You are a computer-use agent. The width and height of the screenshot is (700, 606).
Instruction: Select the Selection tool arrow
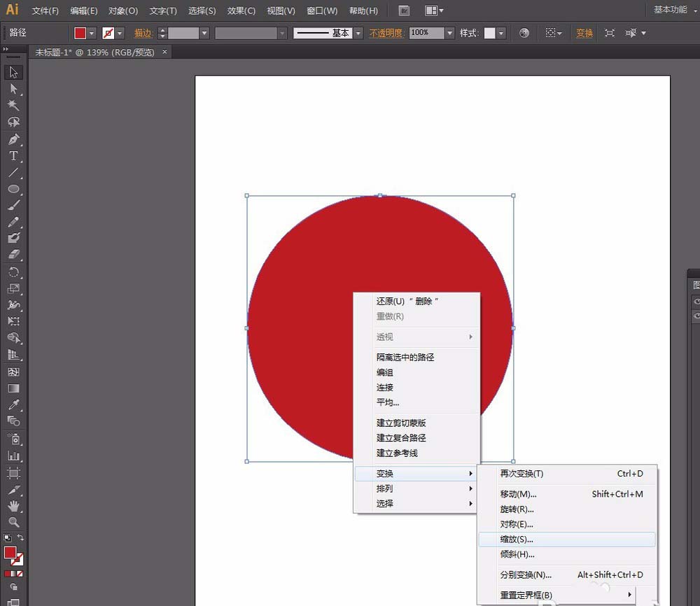pyautogui.click(x=13, y=72)
